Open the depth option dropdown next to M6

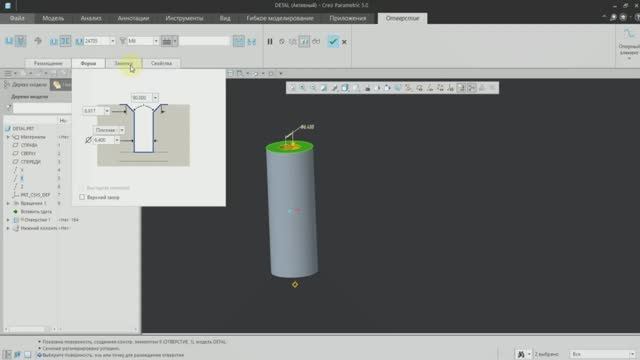click(175, 41)
